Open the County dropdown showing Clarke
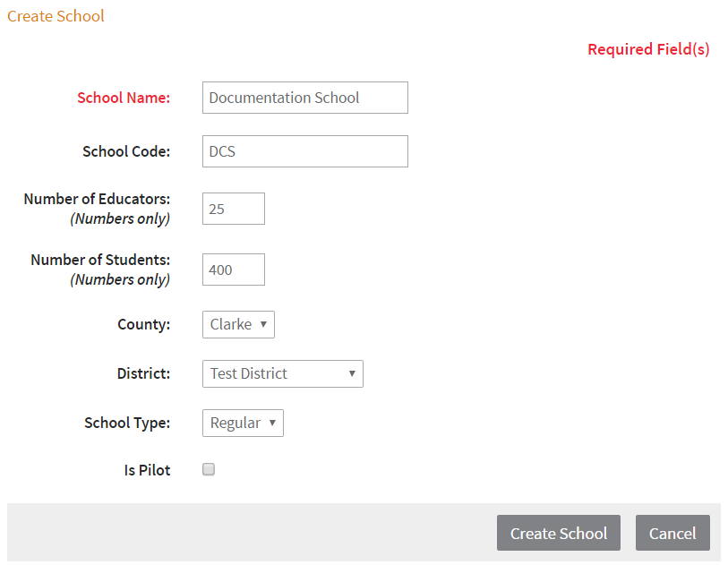This screenshot has width=728, height=565. [x=238, y=324]
